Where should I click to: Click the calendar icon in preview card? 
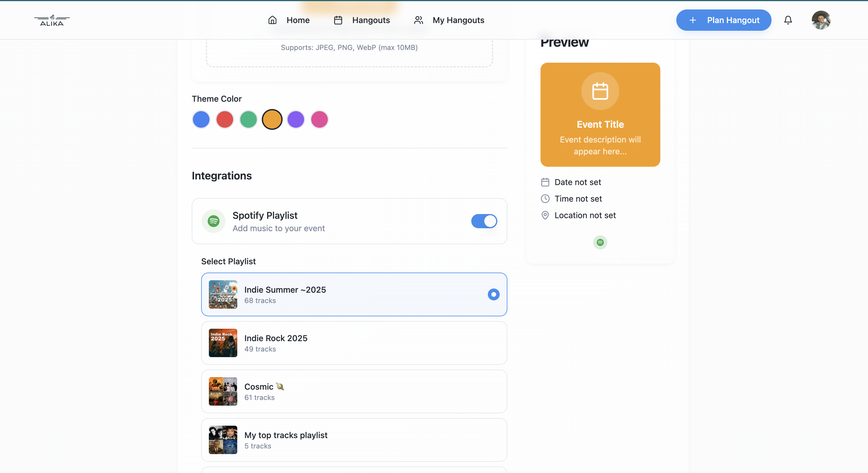coord(600,91)
